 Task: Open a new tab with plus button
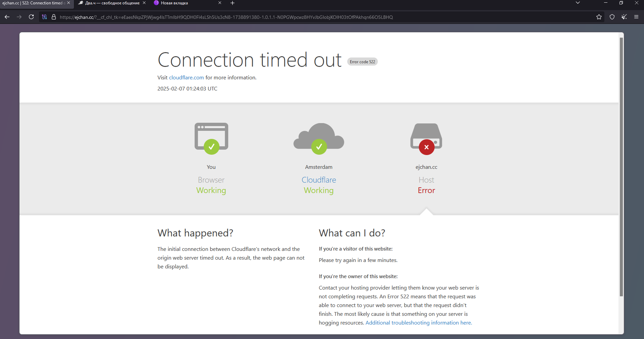(233, 3)
